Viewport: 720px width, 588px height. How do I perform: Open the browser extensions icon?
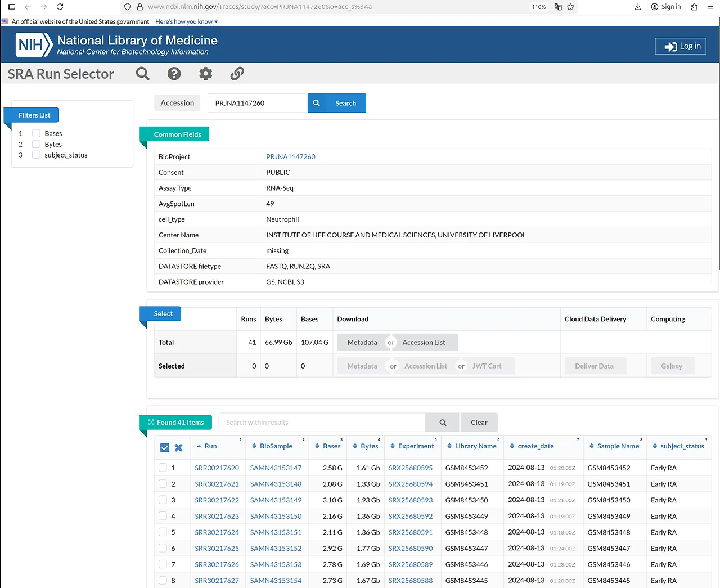[694, 7]
